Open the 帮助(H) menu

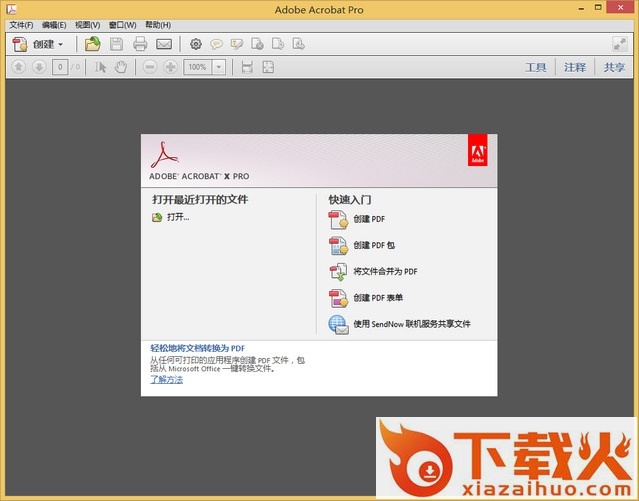pos(158,25)
